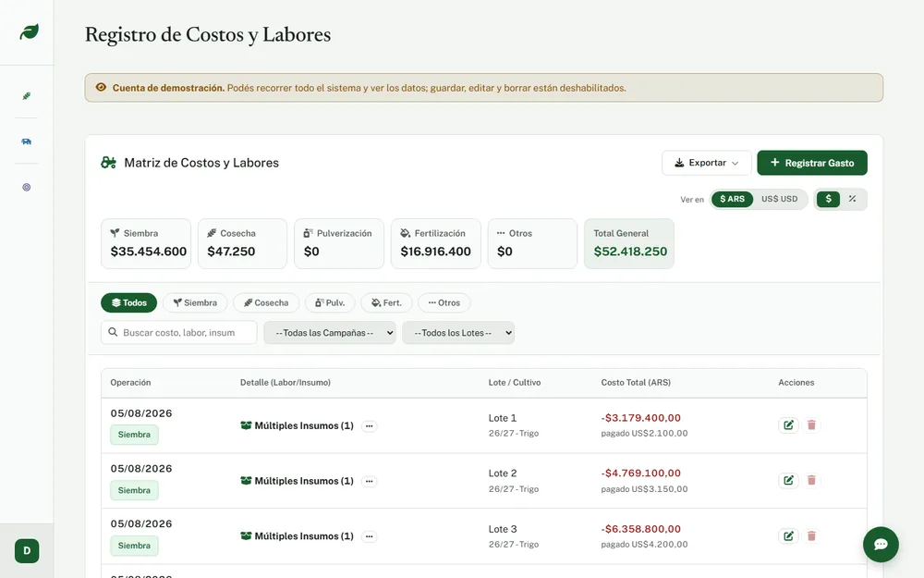The width and height of the screenshot is (924, 578).
Task: Edit the Lote 1 cost entry
Action: click(x=788, y=424)
